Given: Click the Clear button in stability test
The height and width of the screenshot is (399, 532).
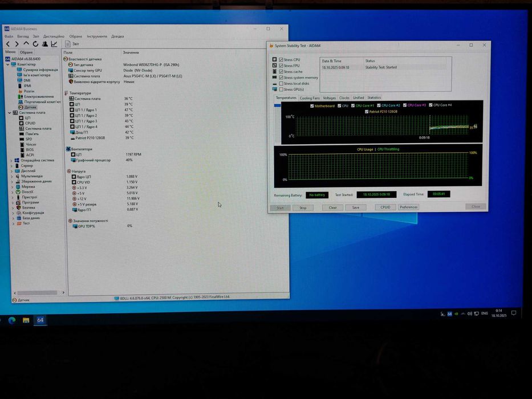Looking at the screenshot, I should tap(332, 207).
